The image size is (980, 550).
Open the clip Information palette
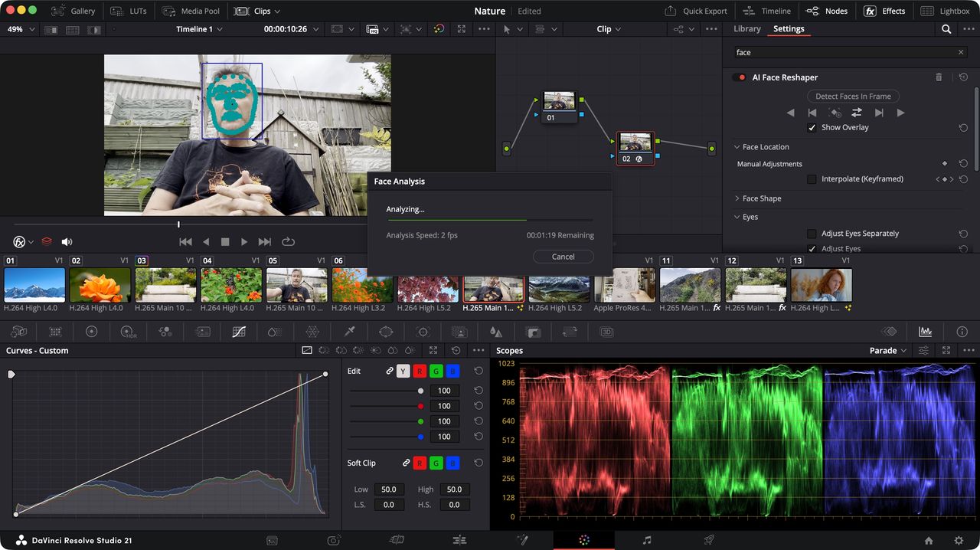point(962,332)
